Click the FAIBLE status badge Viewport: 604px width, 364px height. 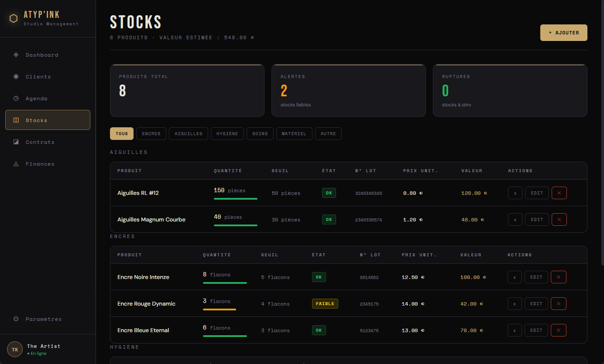coord(325,303)
